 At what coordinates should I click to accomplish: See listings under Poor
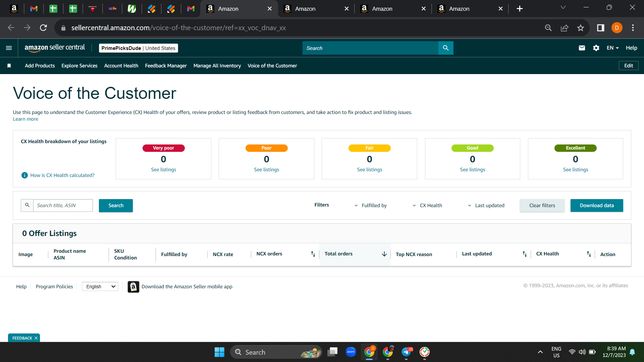(266, 170)
